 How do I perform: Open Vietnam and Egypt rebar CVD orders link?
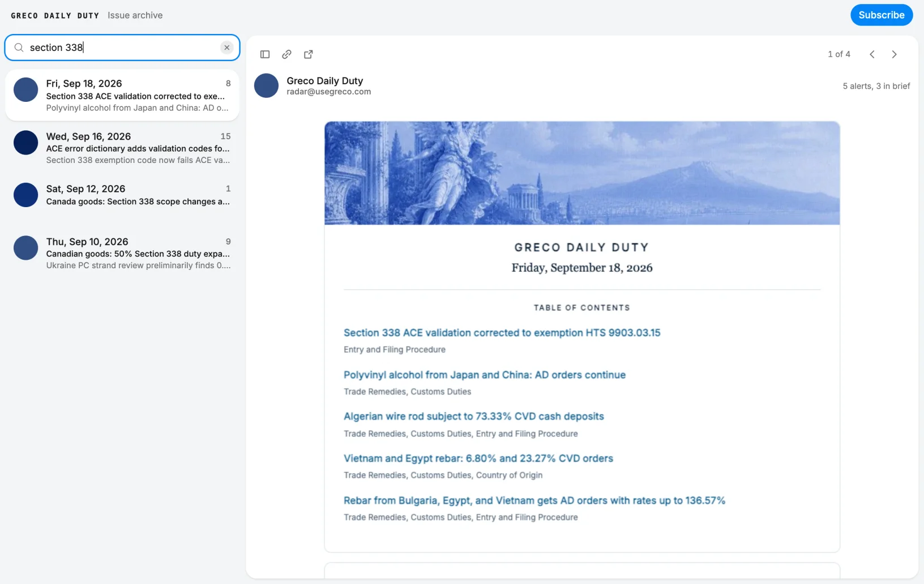point(478,458)
